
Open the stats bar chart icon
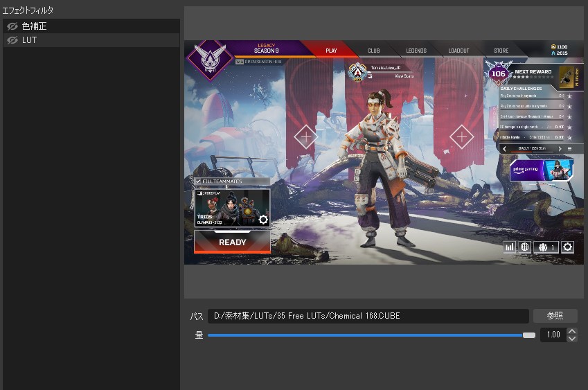click(x=510, y=247)
